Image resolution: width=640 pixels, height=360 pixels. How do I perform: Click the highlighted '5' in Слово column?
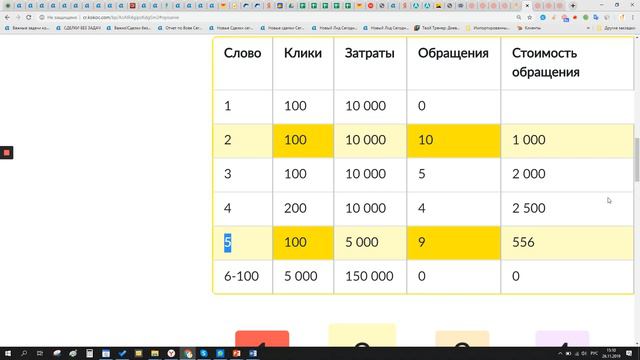(227, 242)
